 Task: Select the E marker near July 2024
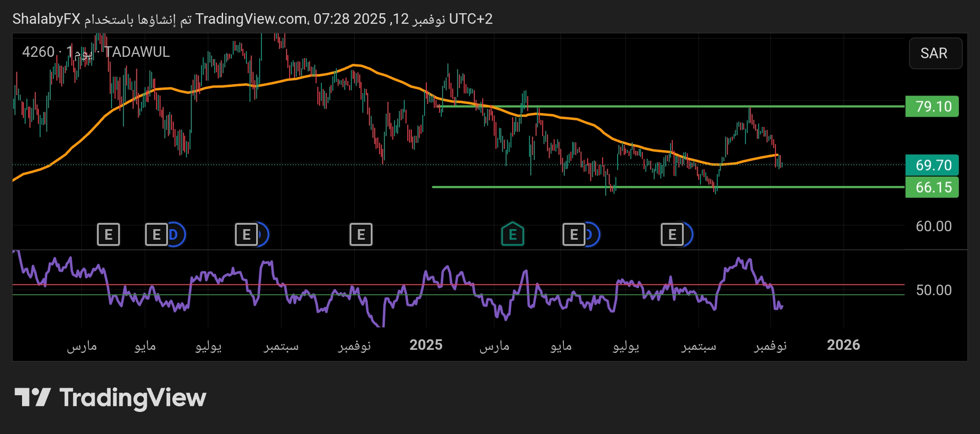246,234
